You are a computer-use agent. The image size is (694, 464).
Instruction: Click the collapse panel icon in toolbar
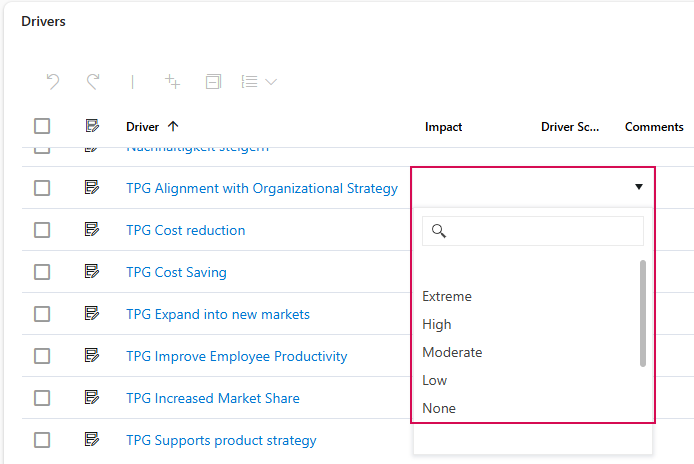point(212,82)
